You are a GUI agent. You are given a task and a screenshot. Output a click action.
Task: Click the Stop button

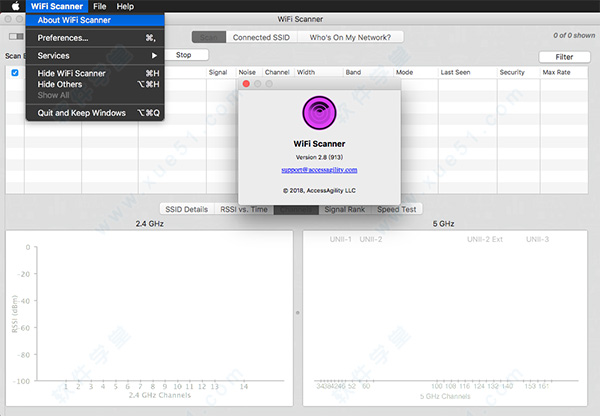(184, 55)
